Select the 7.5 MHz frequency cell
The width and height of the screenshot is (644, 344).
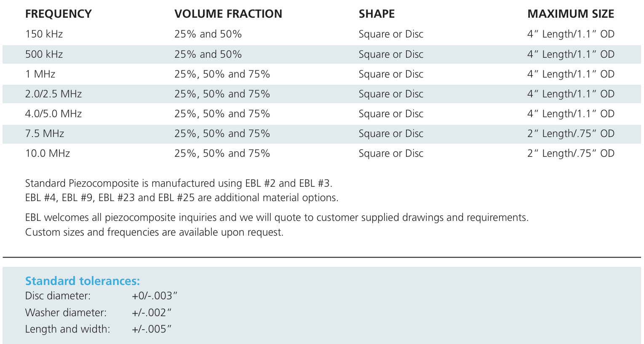(45, 134)
